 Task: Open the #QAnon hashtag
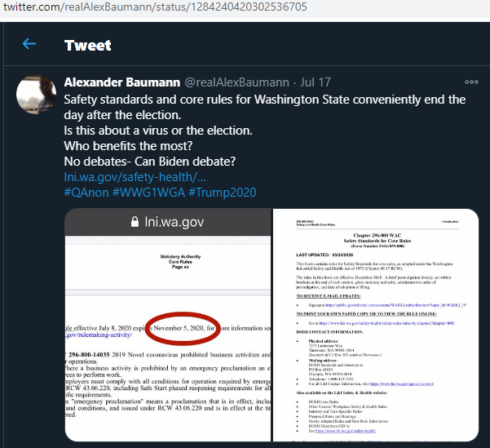click(x=86, y=193)
